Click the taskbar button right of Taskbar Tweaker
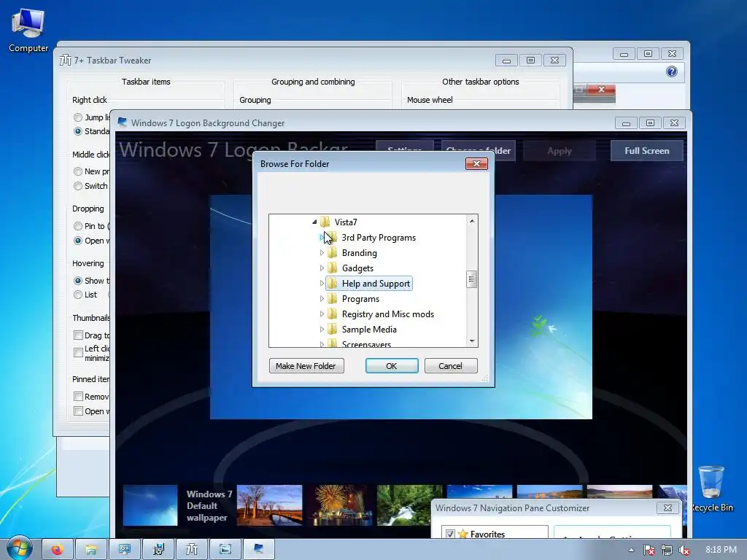The image size is (747, 560). (x=225, y=550)
